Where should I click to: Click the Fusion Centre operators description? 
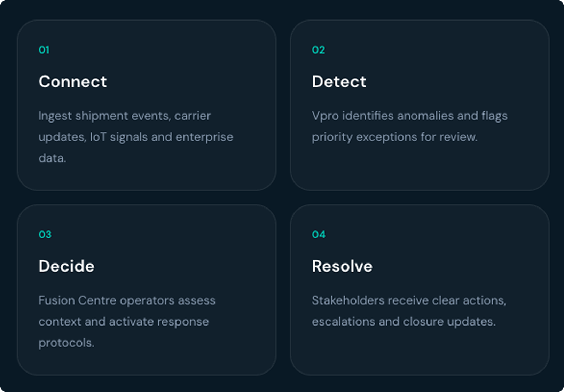[127, 321]
